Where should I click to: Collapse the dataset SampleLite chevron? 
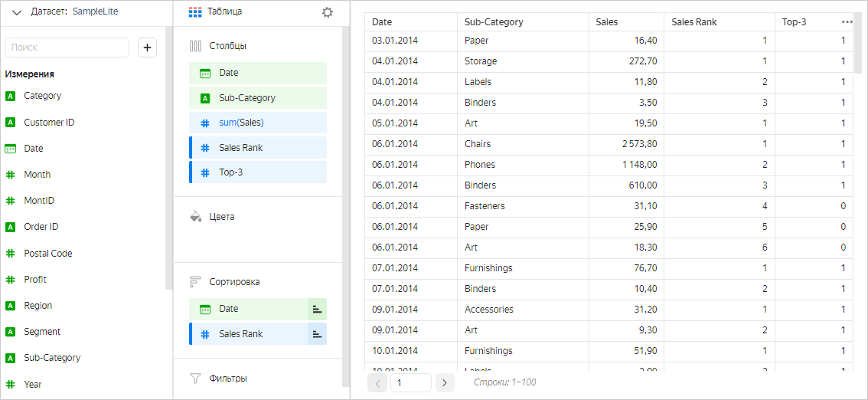(16, 12)
